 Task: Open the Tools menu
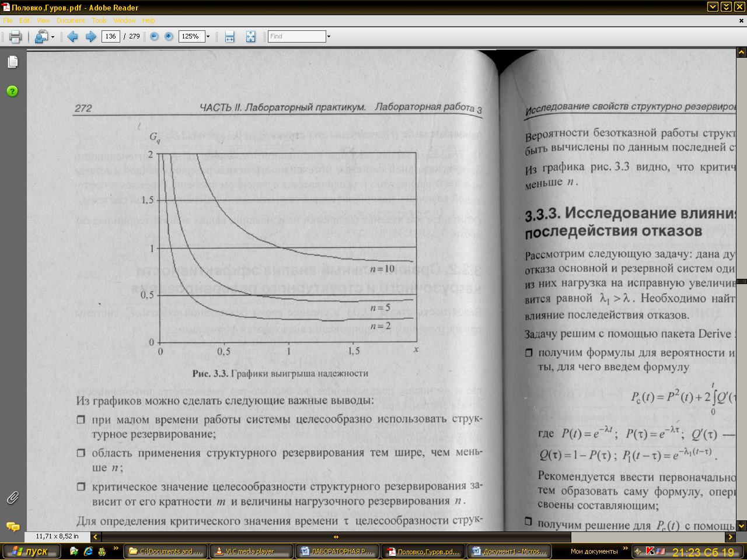pyautogui.click(x=99, y=20)
